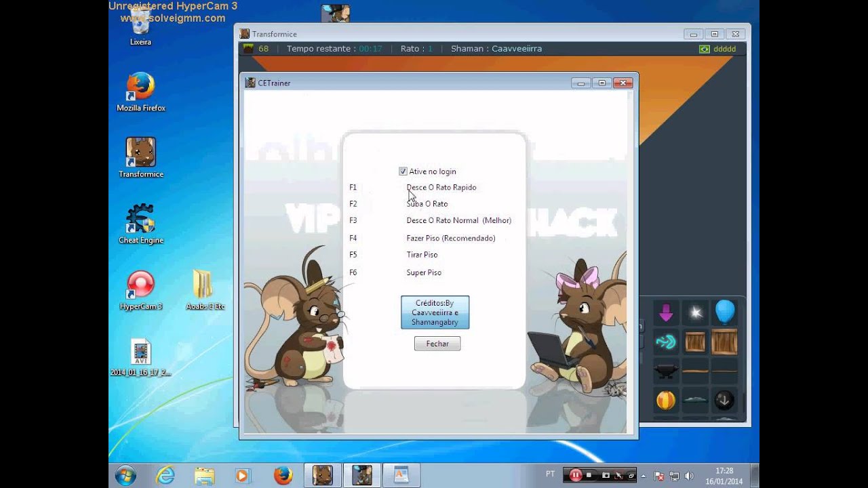Image resolution: width=868 pixels, height=488 pixels.
Task: Select the orange striped ball item
Action: coord(666,401)
